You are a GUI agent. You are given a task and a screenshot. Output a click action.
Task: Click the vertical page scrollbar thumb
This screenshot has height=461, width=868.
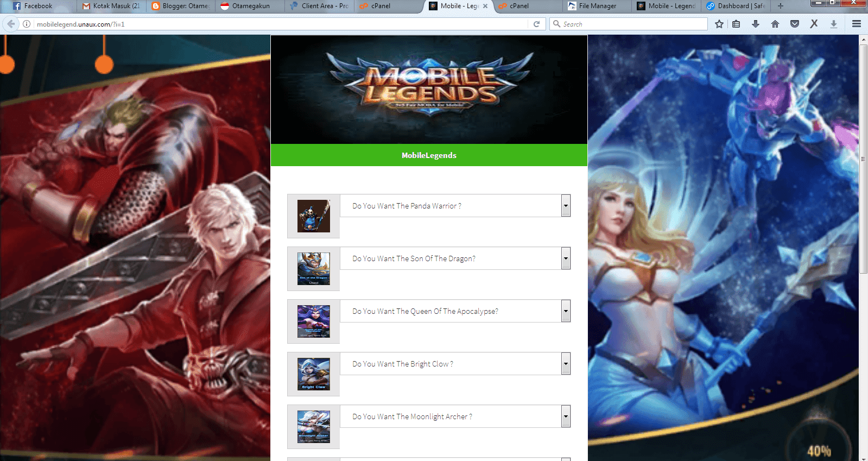tap(863, 159)
